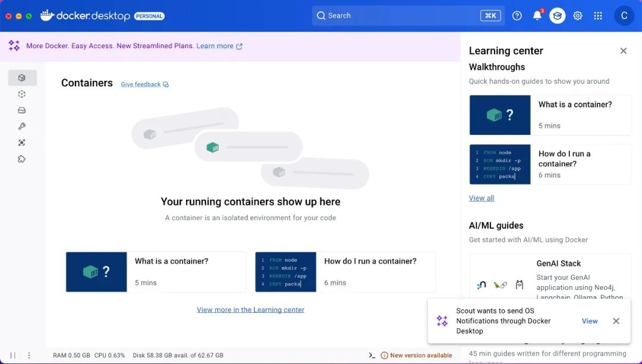Click the Docker Desktop whale logo
The image size is (642, 364).
click(x=47, y=15)
